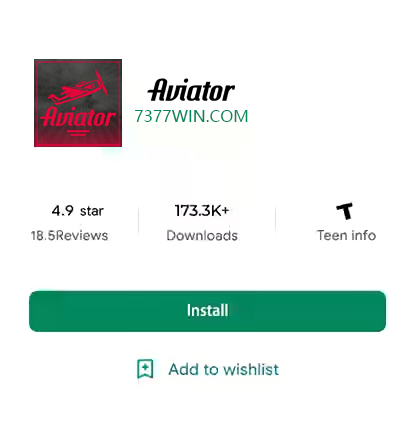
Task: Click the plus symbol inside bookmark icon
Action: (x=145, y=367)
